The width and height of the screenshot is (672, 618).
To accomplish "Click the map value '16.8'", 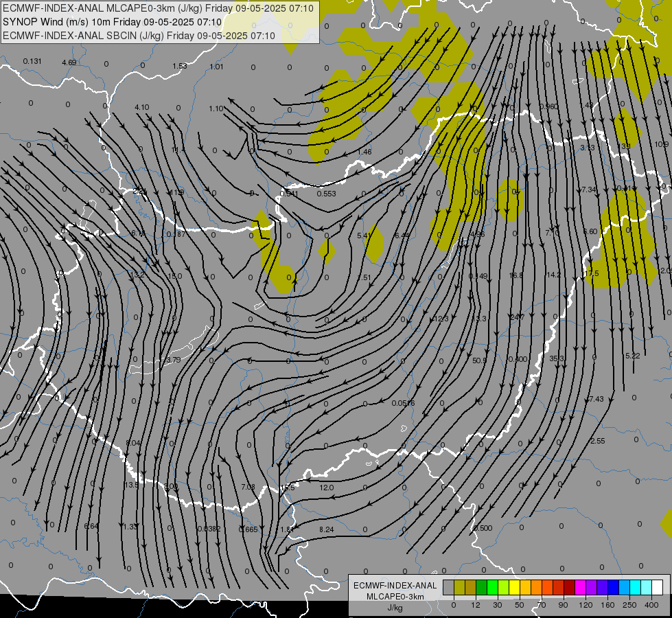I will 516,275.
